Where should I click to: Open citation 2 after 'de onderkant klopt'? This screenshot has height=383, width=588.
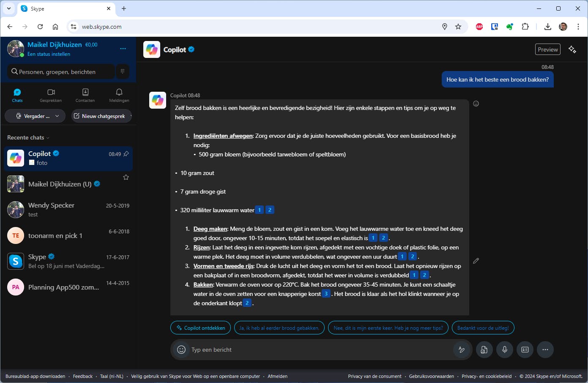[x=247, y=303]
